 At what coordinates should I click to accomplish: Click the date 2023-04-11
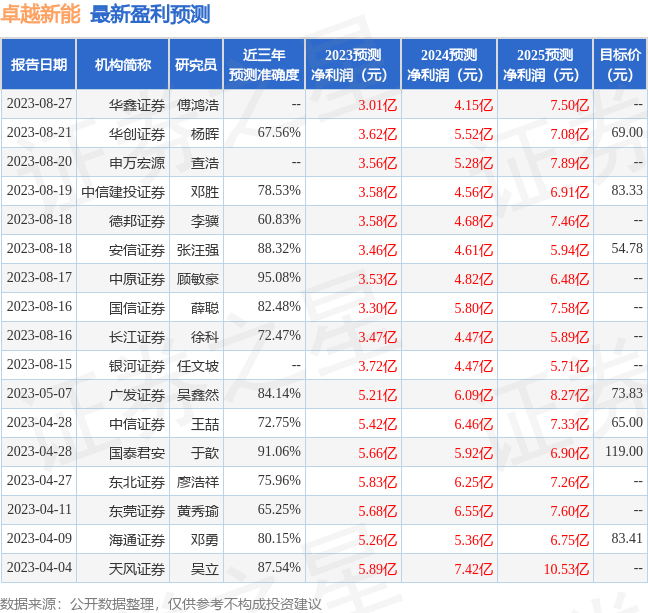[39, 509]
